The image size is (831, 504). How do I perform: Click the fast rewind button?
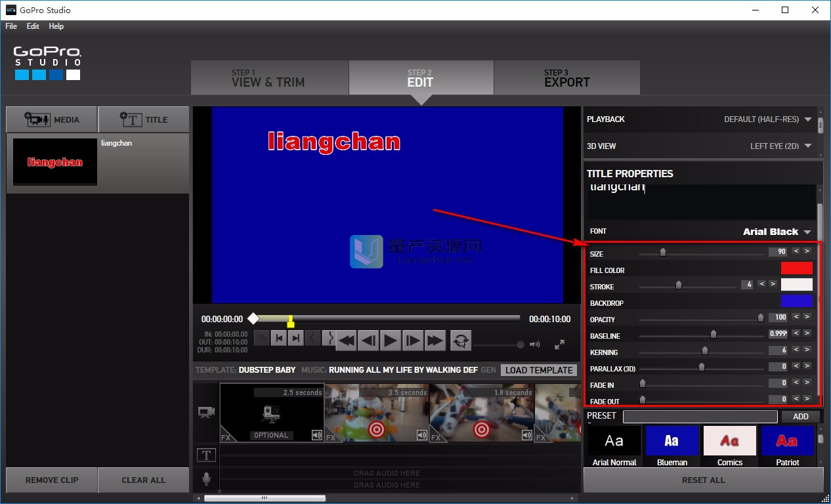pos(346,340)
